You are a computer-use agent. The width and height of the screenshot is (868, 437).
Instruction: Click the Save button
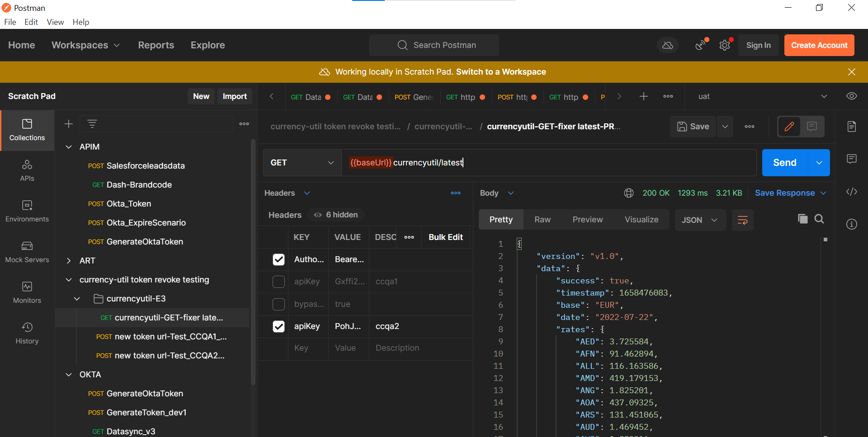(693, 127)
